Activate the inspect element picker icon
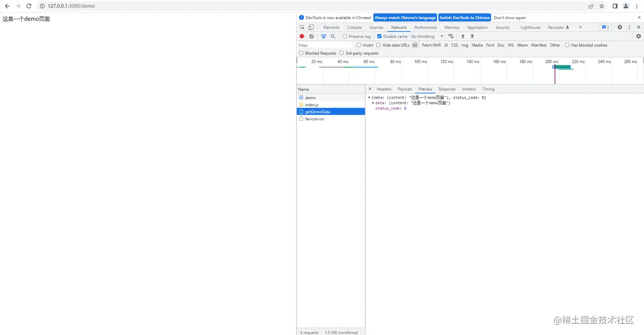The width and height of the screenshot is (644, 335). coord(302,27)
